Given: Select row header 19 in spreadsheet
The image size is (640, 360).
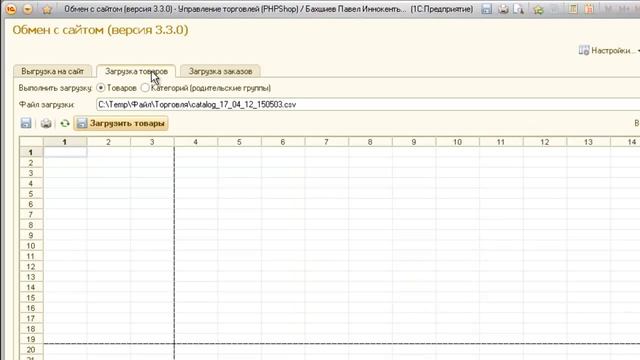Looking at the screenshot, I should click(31, 339).
